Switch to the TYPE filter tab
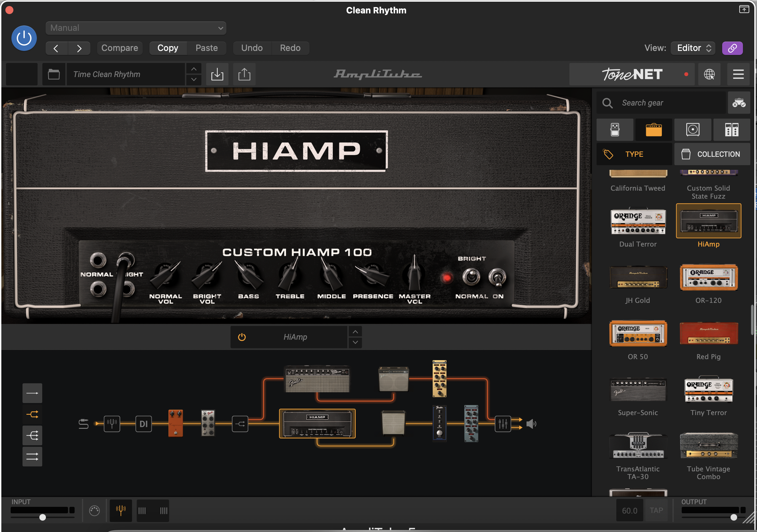 (x=634, y=154)
